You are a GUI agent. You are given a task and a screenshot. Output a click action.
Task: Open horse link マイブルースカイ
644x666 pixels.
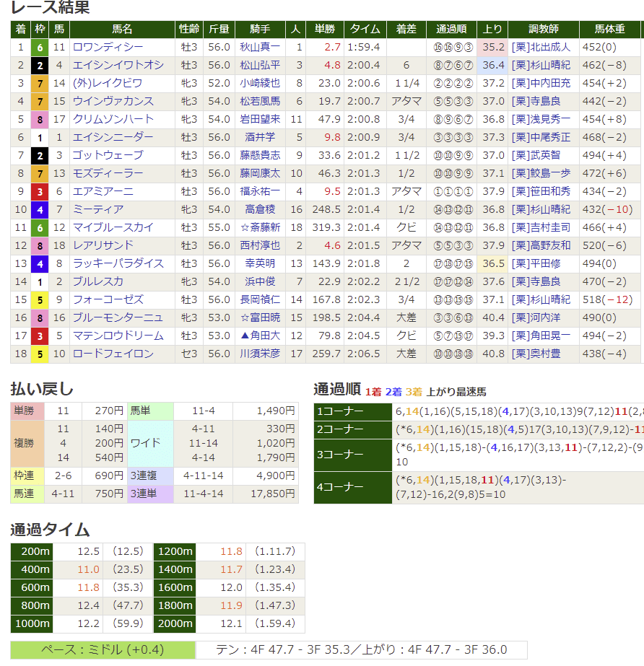tap(113, 228)
